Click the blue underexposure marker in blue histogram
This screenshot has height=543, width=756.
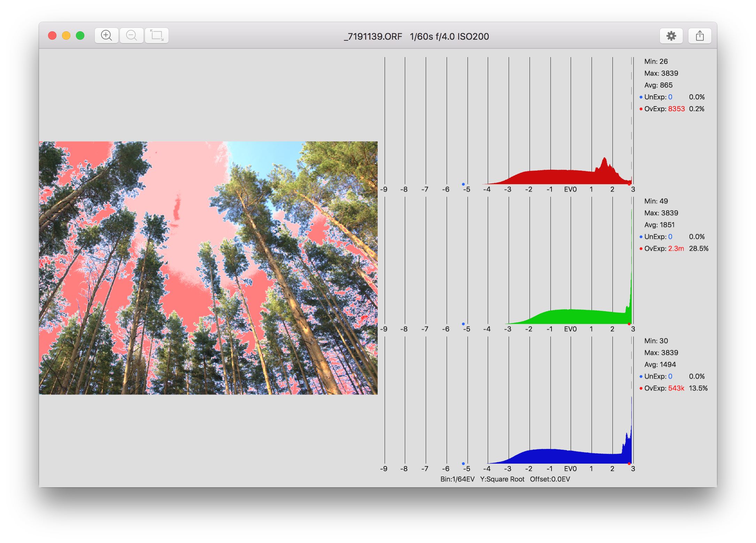point(463,464)
